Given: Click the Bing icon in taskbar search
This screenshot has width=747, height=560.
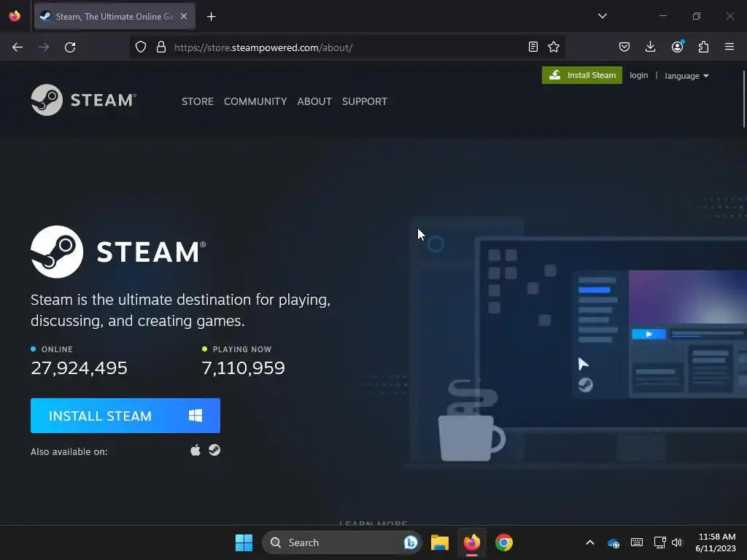Looking at the screenshot, I should (411, 542).
